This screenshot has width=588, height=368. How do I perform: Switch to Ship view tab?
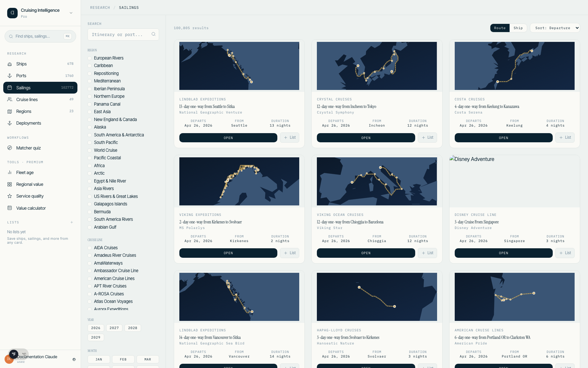518,28
